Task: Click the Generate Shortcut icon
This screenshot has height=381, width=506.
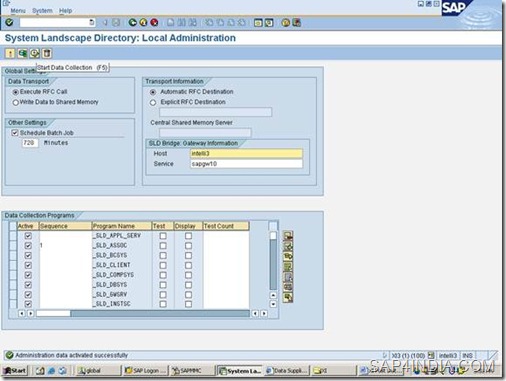Action: (269, 23)
